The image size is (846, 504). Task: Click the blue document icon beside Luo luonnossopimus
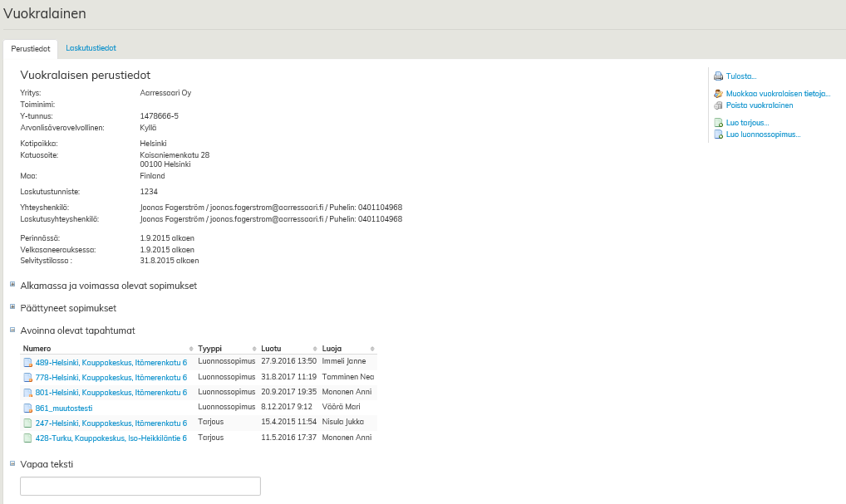718,135
